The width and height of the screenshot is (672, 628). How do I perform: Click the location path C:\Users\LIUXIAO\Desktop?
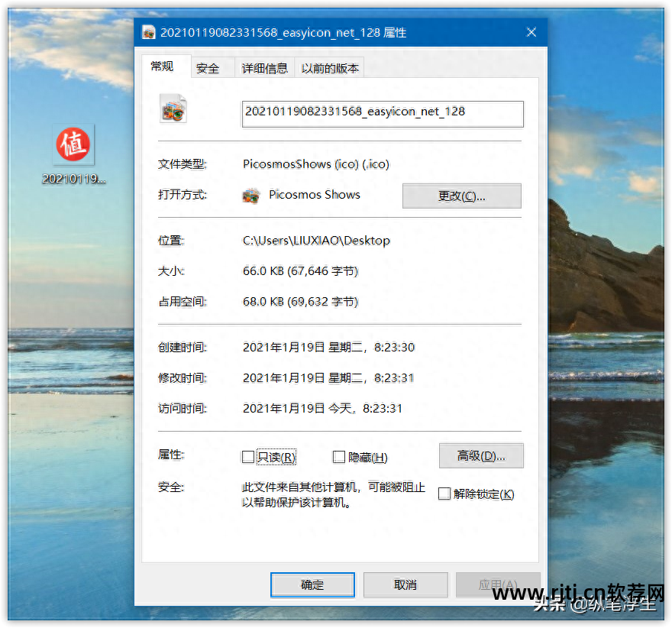click(316, 241)
